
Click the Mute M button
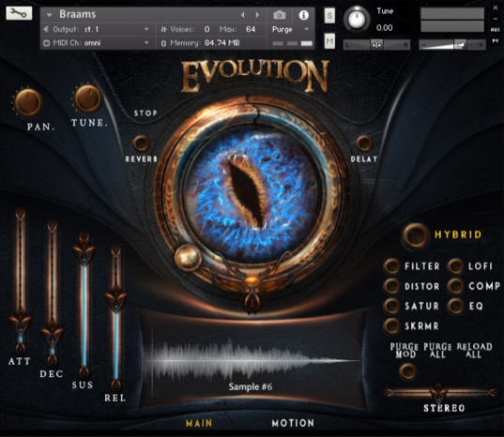pos(329,40)
